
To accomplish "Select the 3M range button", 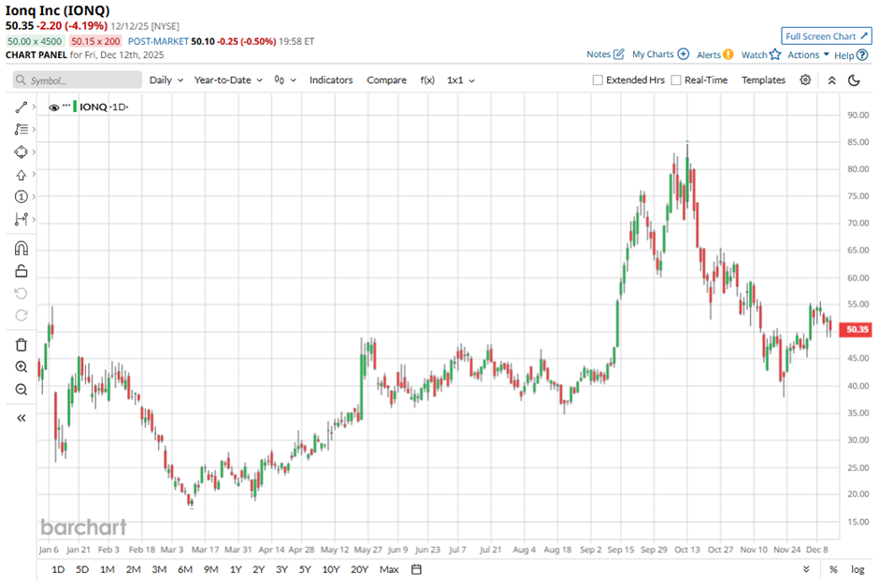I will click(159, 569).
